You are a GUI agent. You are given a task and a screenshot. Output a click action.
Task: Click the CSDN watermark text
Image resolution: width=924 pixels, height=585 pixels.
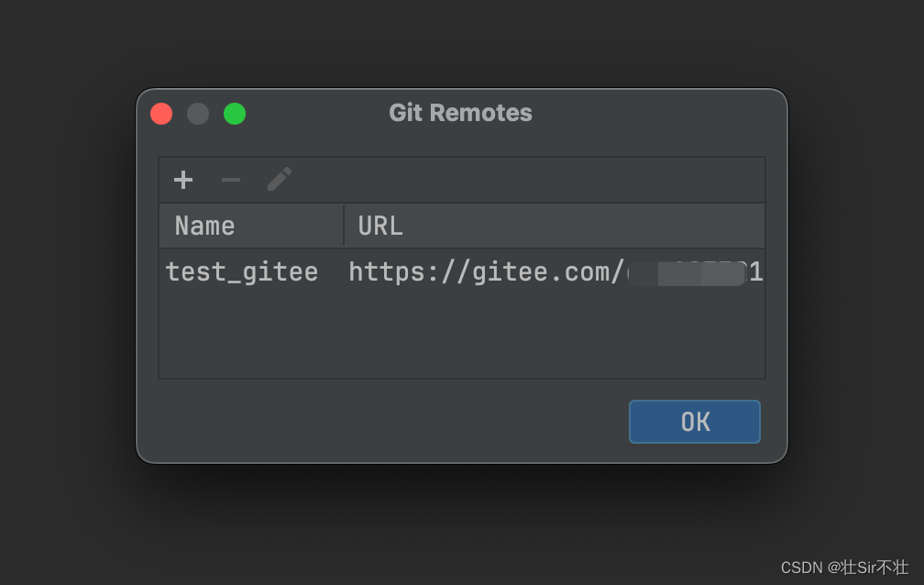click(844, 568)
